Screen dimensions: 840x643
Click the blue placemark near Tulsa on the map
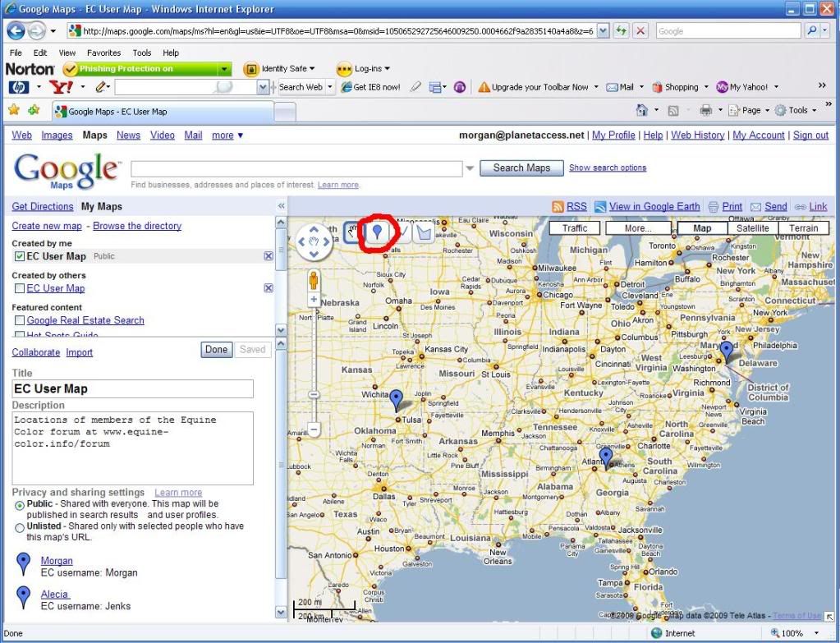coord(397,400)
